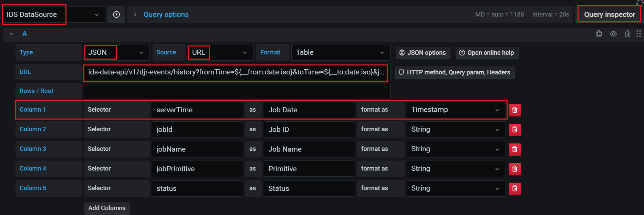Delete the Column 3 jobName row
This screenshot has height=215, width=644.
515,149
